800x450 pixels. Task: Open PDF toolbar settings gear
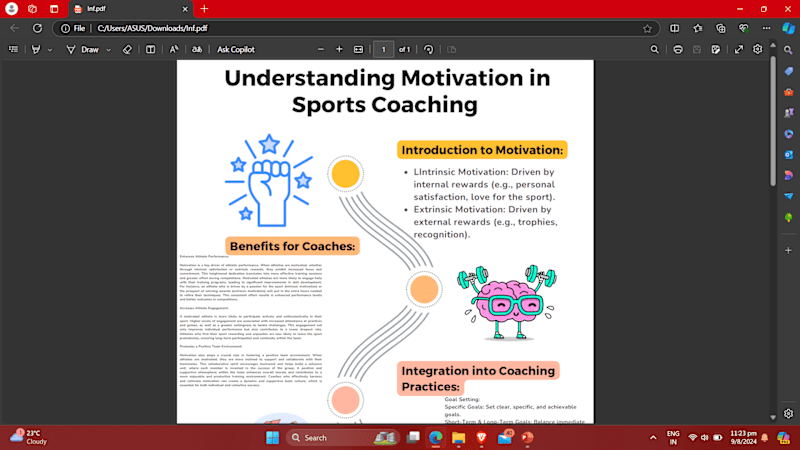point(758,49)
